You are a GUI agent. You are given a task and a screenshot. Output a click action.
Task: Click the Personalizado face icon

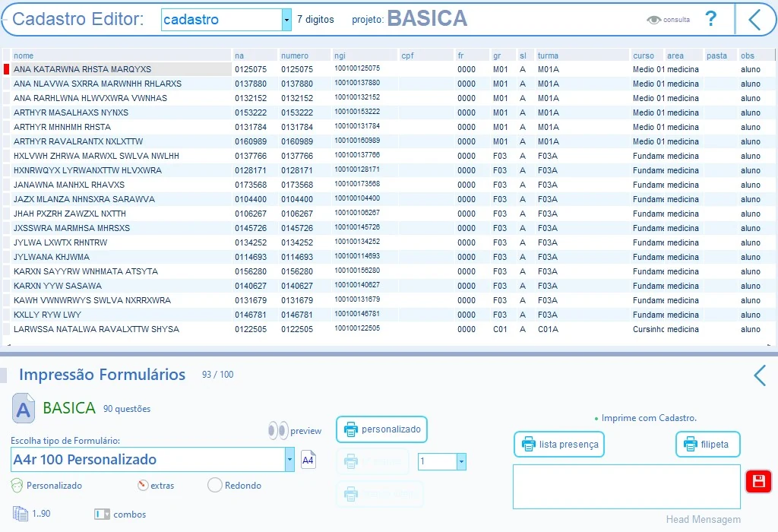(17, 486)
